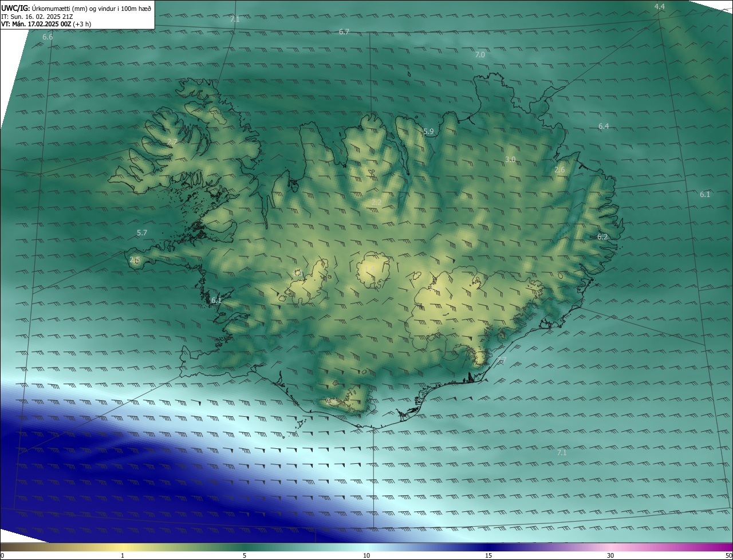Click the 5.9 value label
733x560 pixels.
click(x=429, y=132)
